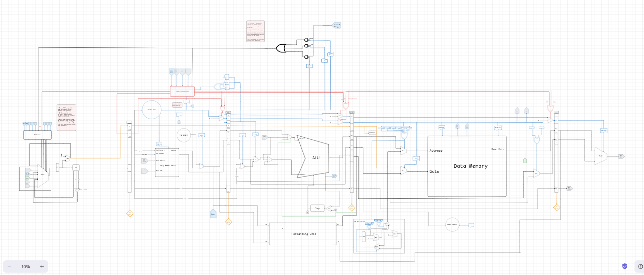Select the bottom AND gate beside the OR gate
This screenshot has width=644, height=275.
[x=306, y=57]
